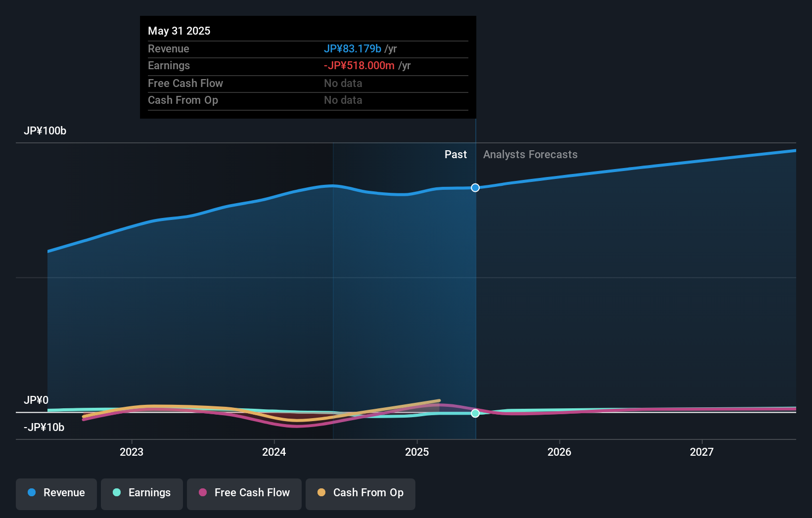This screenshot has height=518, width=812.
Task: Click the 2026 x-axis label
Action: click(x=559, y=452)
